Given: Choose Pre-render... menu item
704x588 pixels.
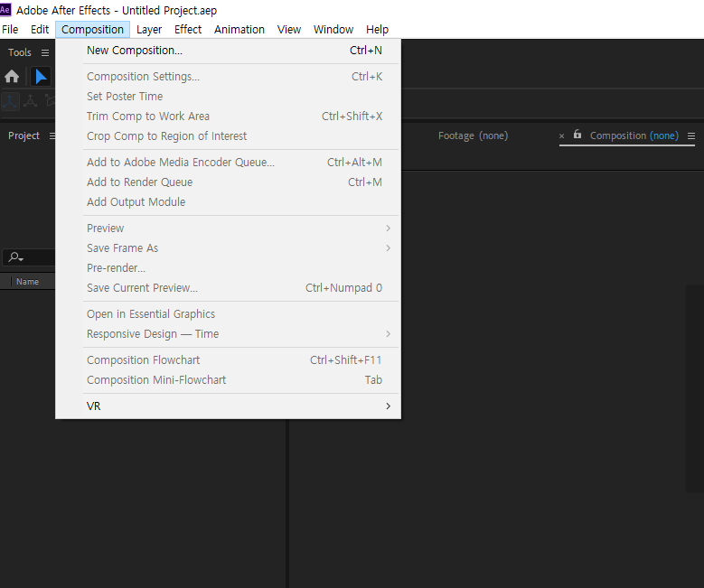Looking at the screenshot, I should click(x=228, y=268).
